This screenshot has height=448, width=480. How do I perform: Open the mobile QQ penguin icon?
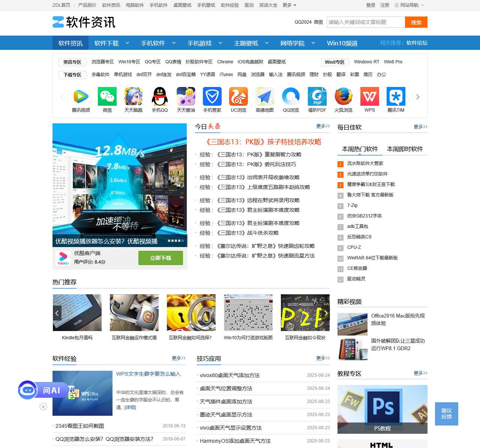click(x=160, y=97)
